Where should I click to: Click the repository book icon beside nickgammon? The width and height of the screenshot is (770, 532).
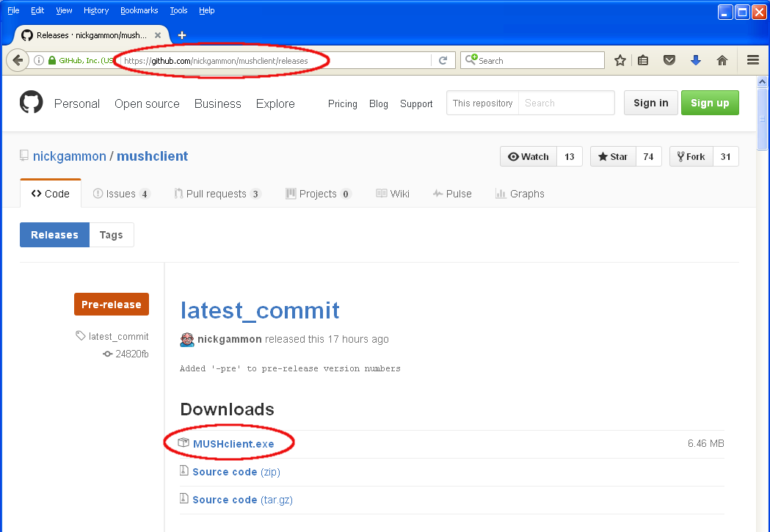[24, 156]
